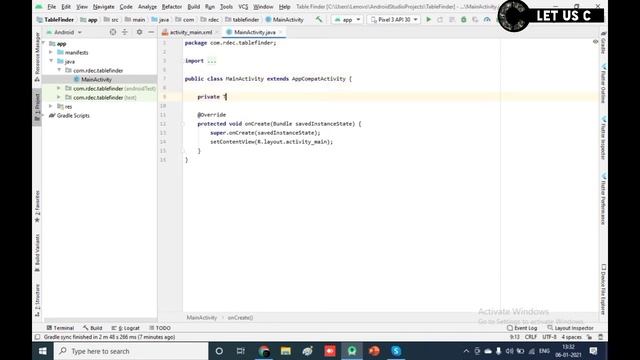This screenshot has height=360, width=640.
Task: Click the Attach Debugger icon
Action: pos(476,19)
